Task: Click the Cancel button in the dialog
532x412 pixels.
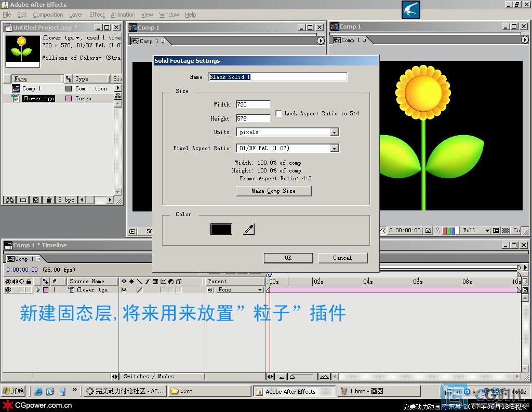Action: click(343, 258)
